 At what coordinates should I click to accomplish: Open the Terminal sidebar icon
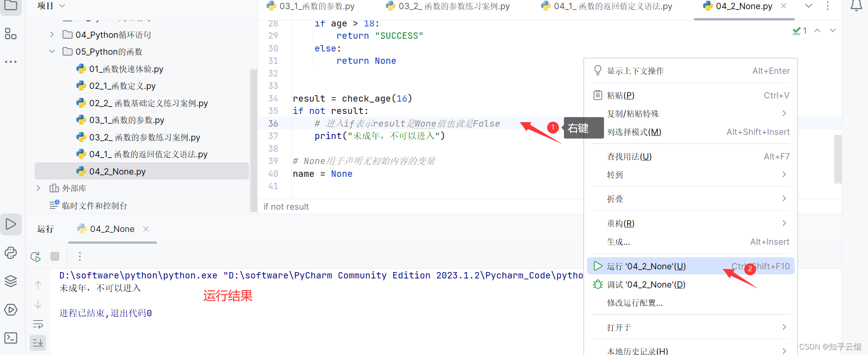tap(11, 338)
